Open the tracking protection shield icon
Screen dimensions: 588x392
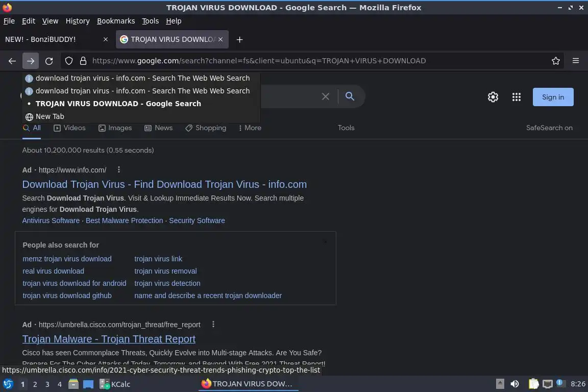[68, 61]
